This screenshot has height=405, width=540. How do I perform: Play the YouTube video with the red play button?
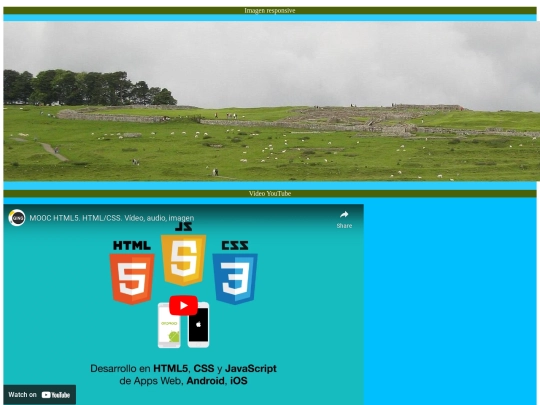coord(184,305)
